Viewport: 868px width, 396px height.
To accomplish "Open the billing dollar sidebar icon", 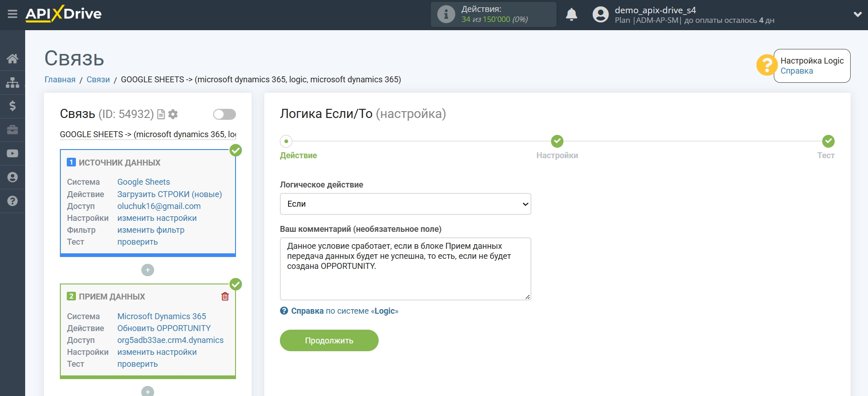I will [12, 106].
